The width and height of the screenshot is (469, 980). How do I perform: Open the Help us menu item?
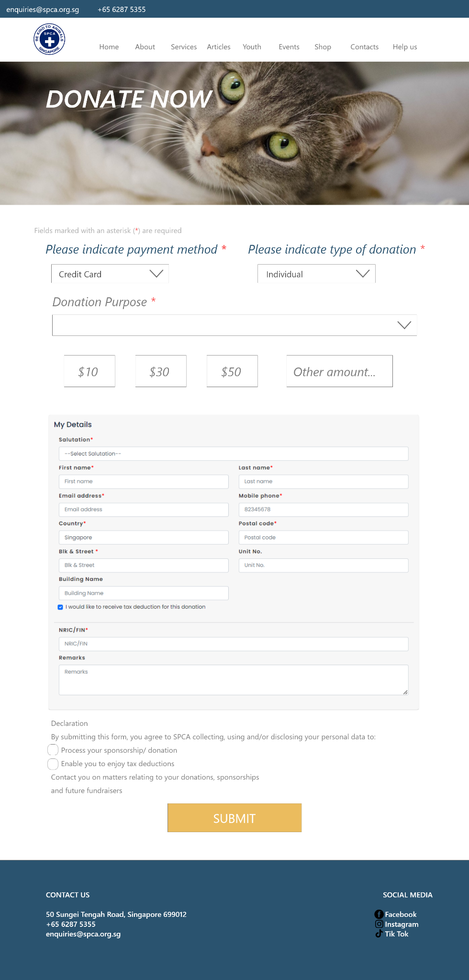405,47
